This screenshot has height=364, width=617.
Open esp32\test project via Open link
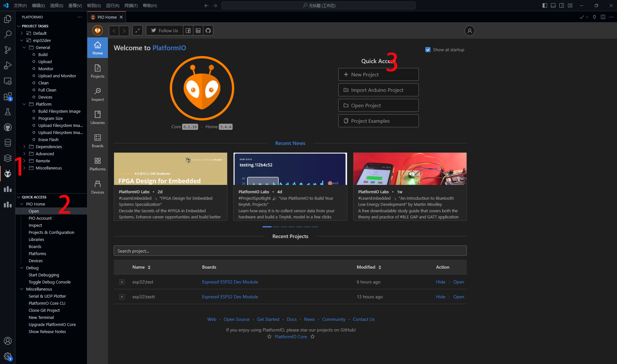click(x=458, y=282)
